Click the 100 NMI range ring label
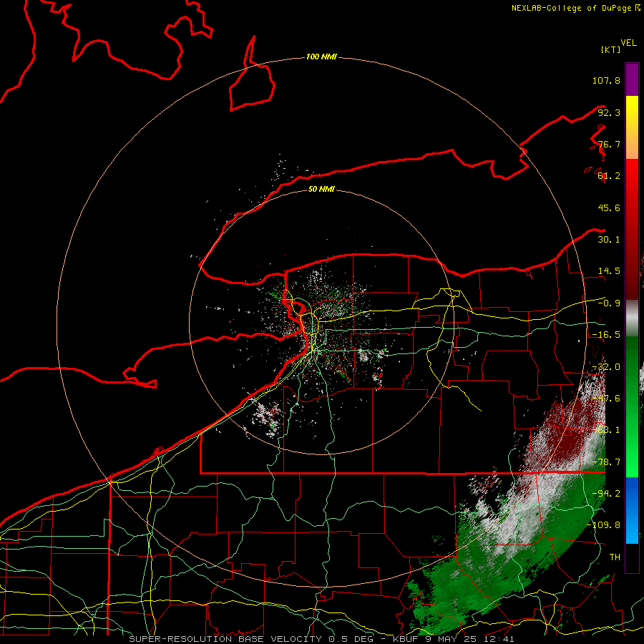The width and height of the screenshot is (644, 644). pos(321,57)
